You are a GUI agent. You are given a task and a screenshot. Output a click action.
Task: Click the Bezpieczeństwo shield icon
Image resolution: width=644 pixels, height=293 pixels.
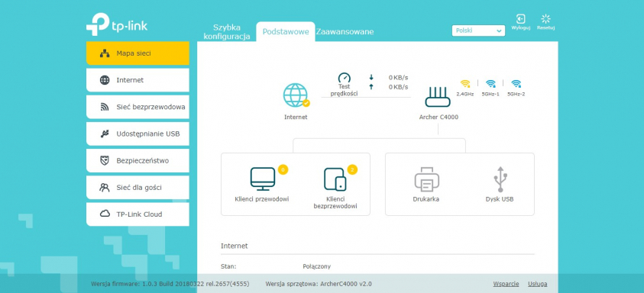pyautogui.click(x=105, y=160)
